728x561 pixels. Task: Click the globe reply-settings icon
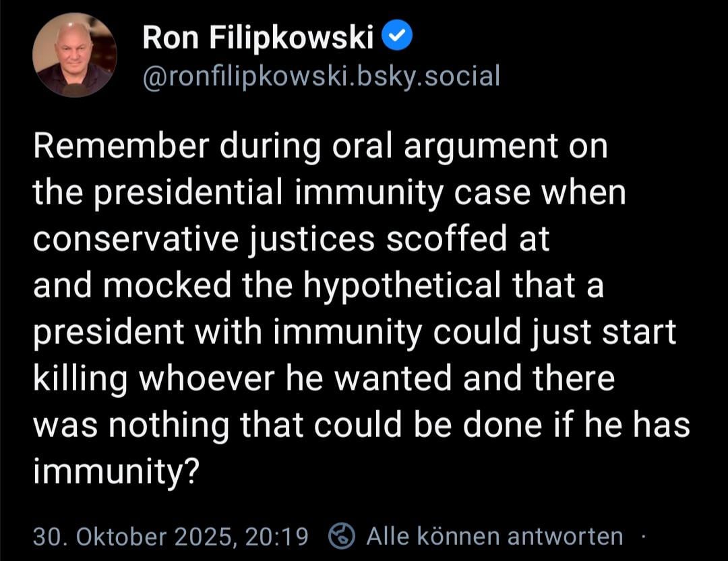click(x=342, y=537)
